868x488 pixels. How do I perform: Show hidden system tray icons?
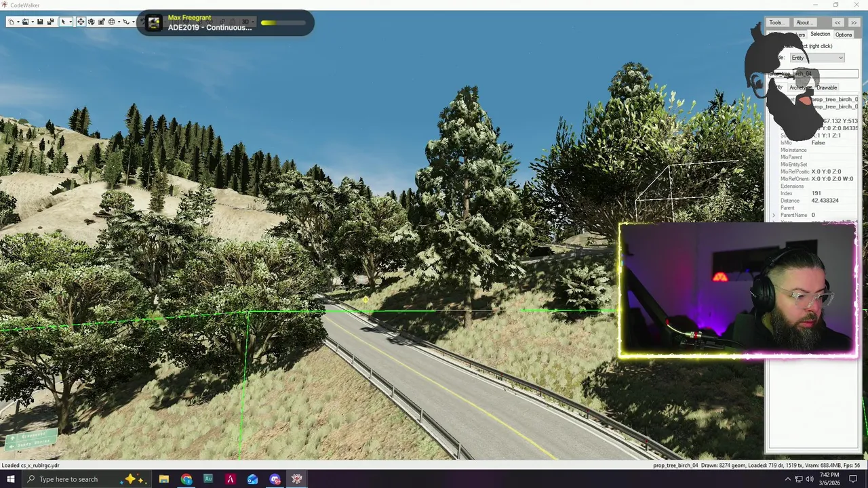coord(787,479)
